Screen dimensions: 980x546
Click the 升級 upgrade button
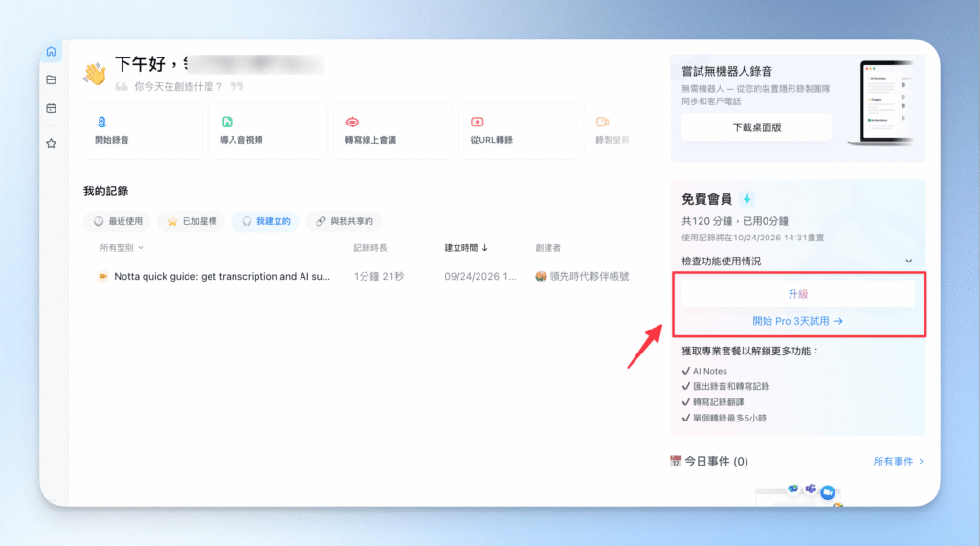(x=797, y=294)
